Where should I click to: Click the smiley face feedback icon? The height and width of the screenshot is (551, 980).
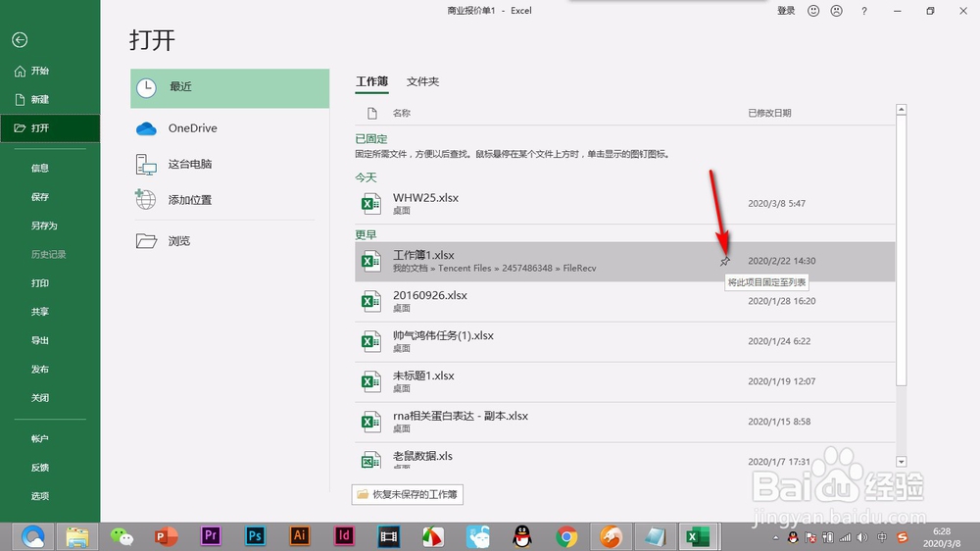pos(813,11)
